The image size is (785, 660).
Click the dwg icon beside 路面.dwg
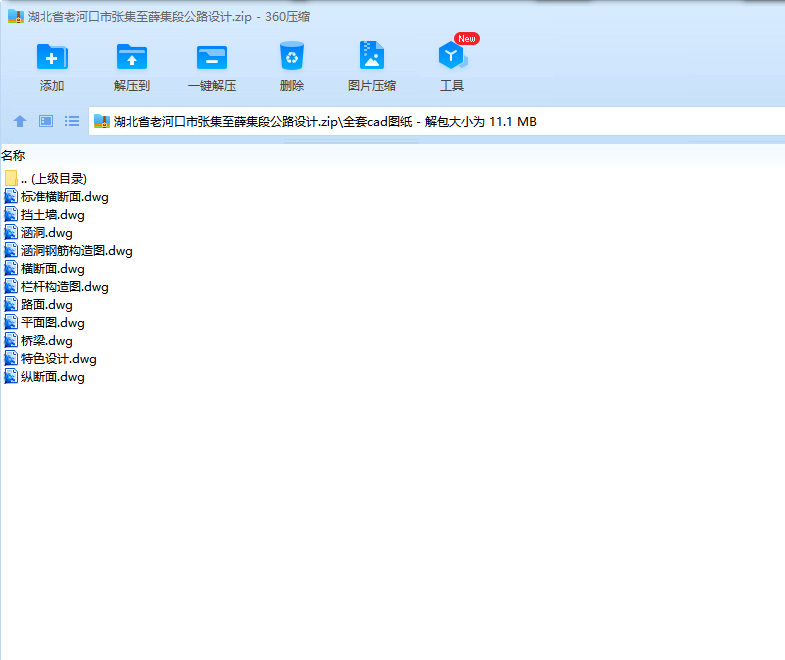(11, 304)
